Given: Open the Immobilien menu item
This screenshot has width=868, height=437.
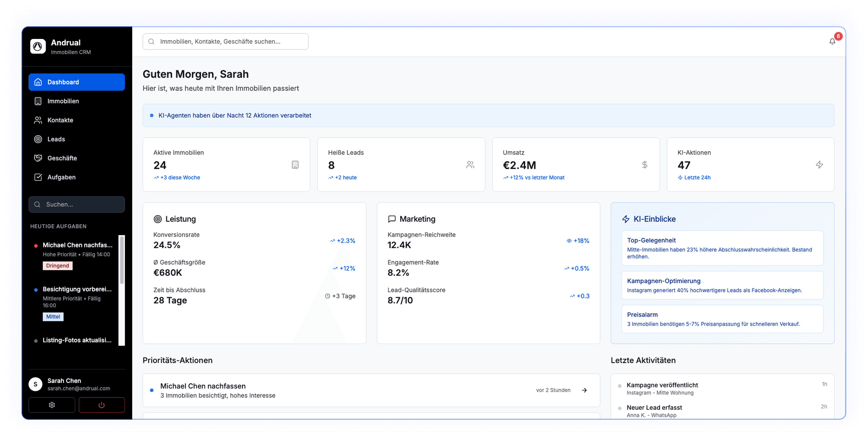Looking at the screenshot, I should click(63, 101).
